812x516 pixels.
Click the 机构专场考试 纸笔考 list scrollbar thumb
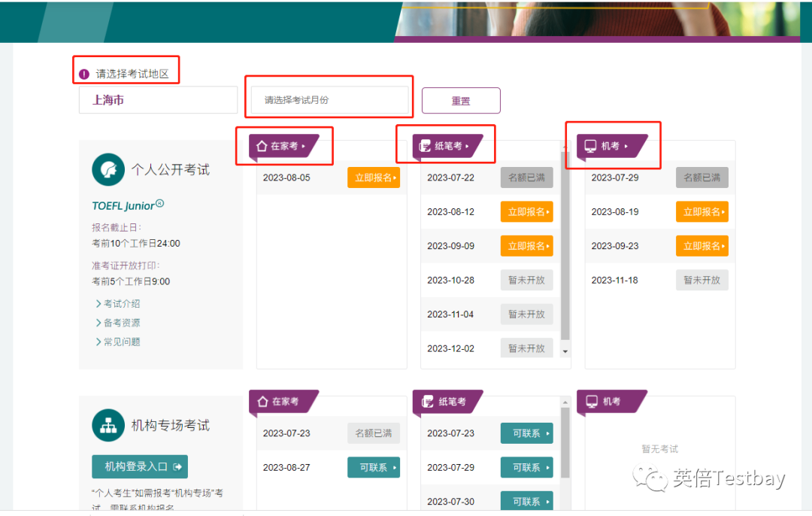click(x=565, y=442)
